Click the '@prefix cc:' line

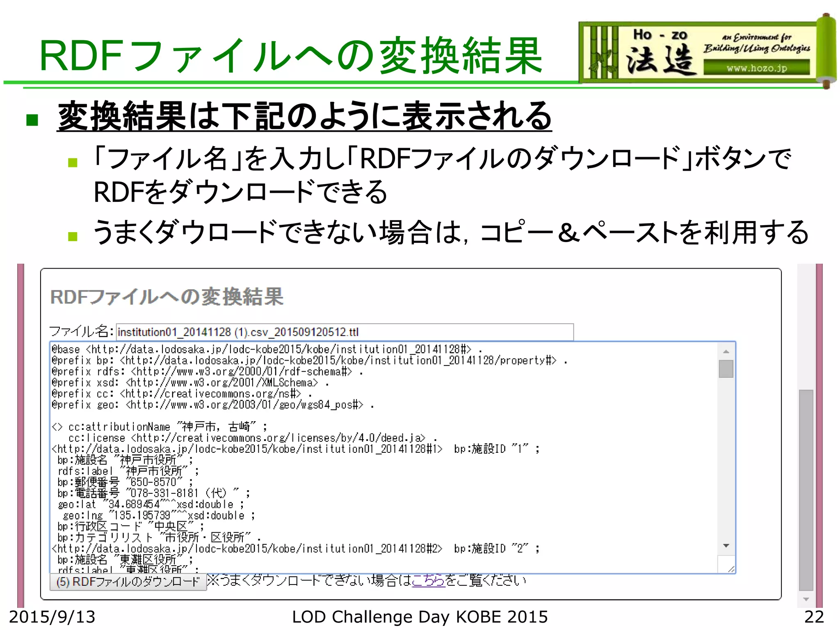pyautogui.click(x=182, y=394)
